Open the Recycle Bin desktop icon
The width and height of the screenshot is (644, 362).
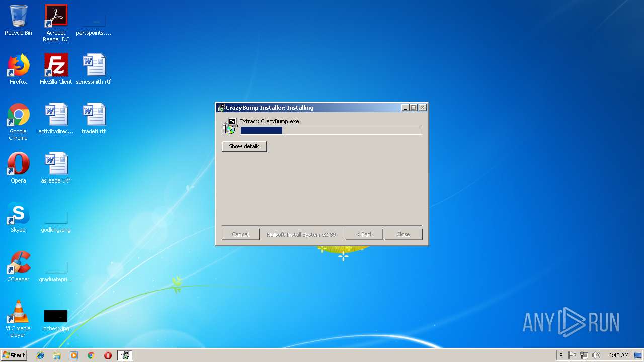pyautogui.click(x=18, y=20)
